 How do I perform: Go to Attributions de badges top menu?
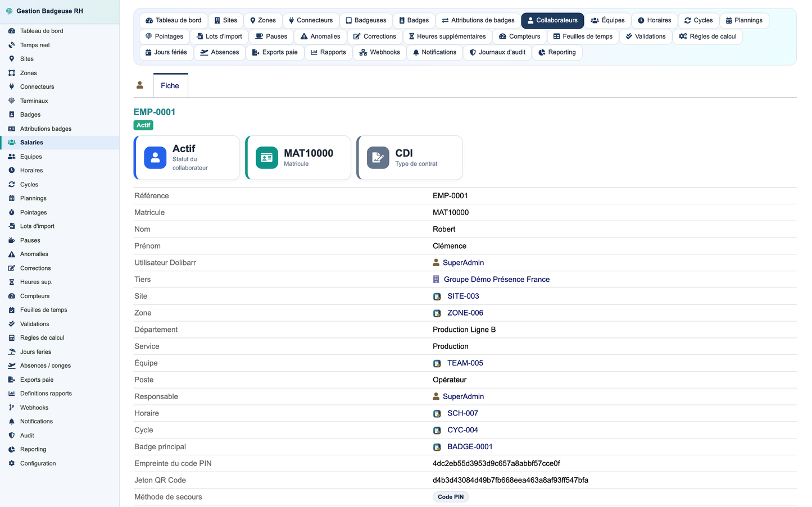click(x=478, y=20)
